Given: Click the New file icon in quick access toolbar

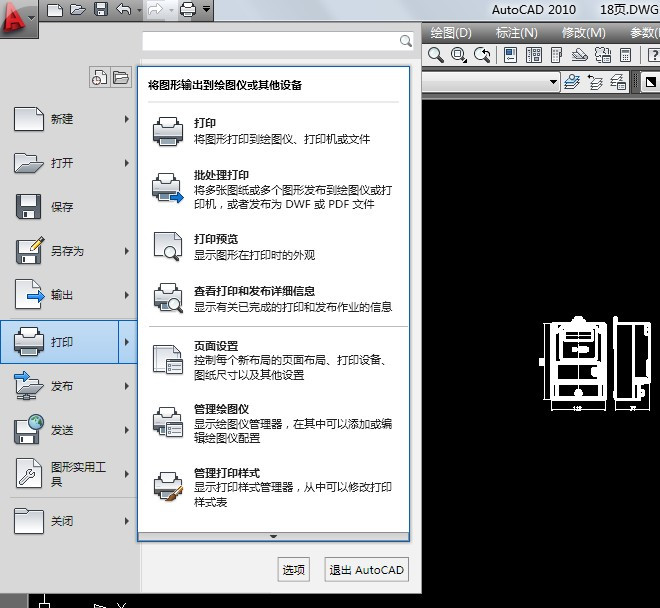Looking at the screenshot, I should tap(55, 9).
